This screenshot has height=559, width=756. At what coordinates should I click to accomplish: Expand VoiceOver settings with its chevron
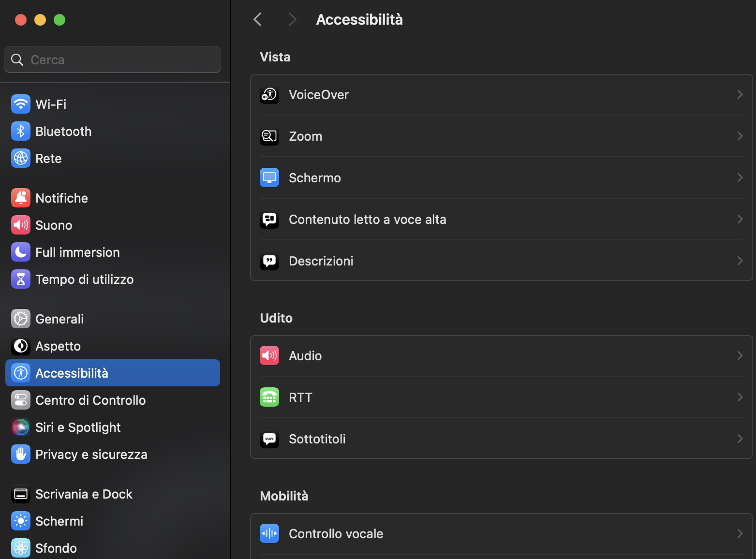(x=740, y=95)
